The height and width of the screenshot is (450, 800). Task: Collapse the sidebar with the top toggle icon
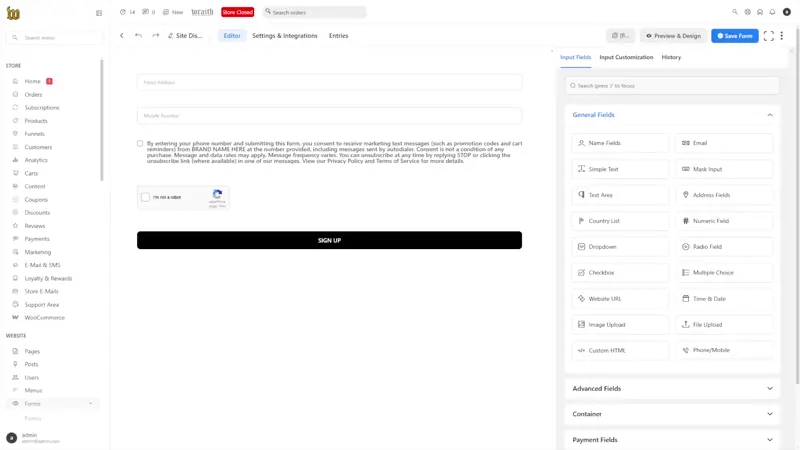[x=98, y=13]
